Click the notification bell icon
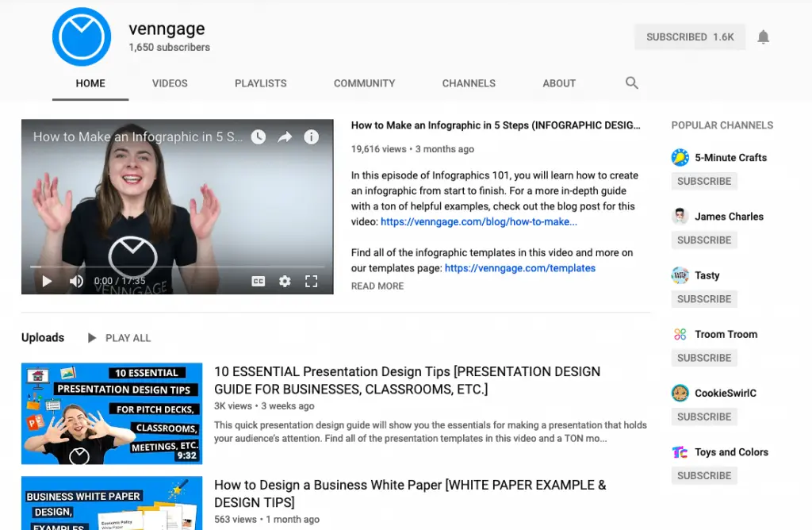The height and width of the screenshot is (530, 812). pos(763,37)
